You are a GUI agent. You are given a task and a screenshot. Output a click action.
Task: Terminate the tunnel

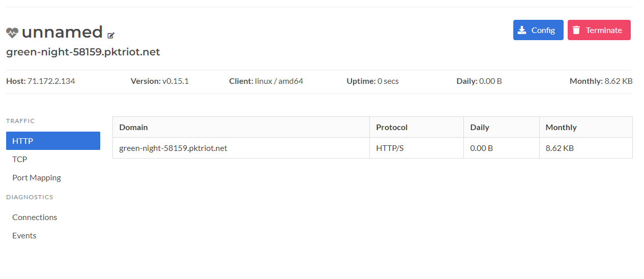[599, 30]
